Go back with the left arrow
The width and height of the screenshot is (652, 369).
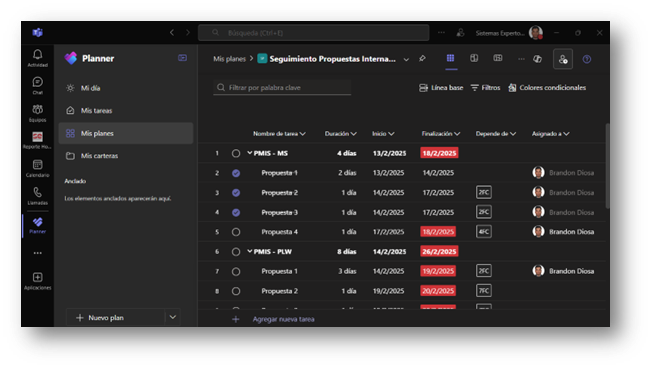(172, 32)
